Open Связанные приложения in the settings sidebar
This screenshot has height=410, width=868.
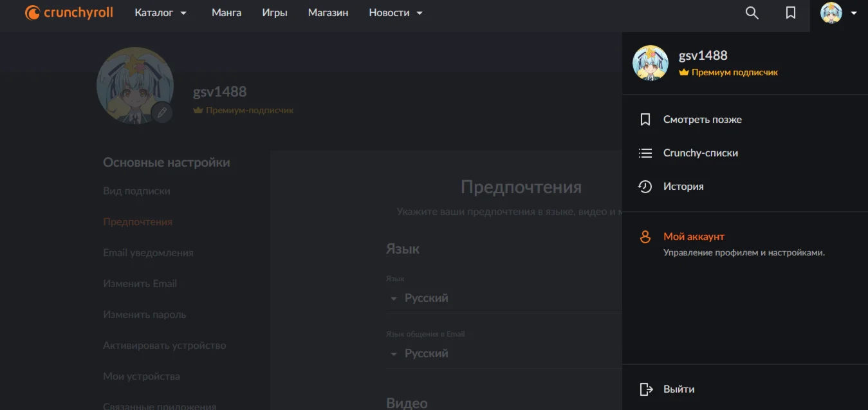pyautogui.click(x=160, y=407)
